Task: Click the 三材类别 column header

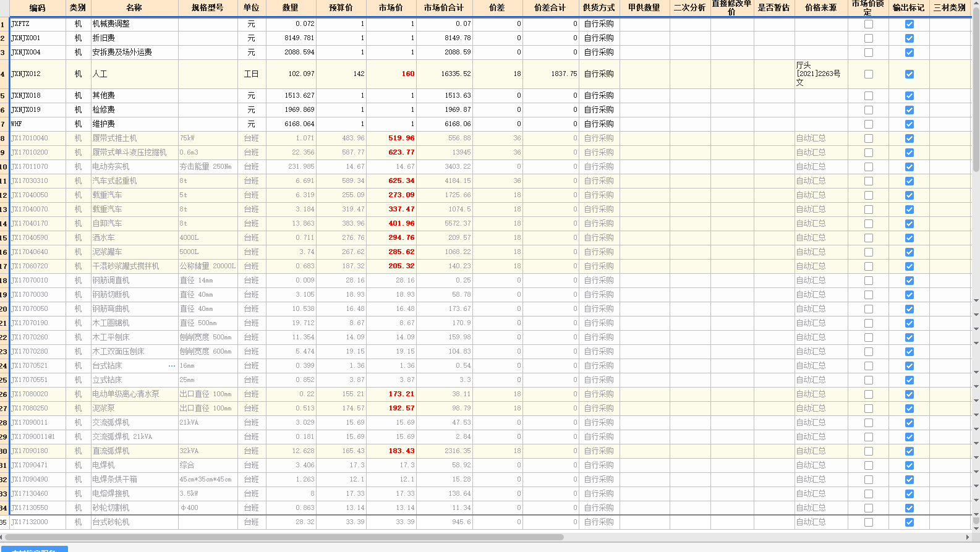Action: tap(950, 8)
